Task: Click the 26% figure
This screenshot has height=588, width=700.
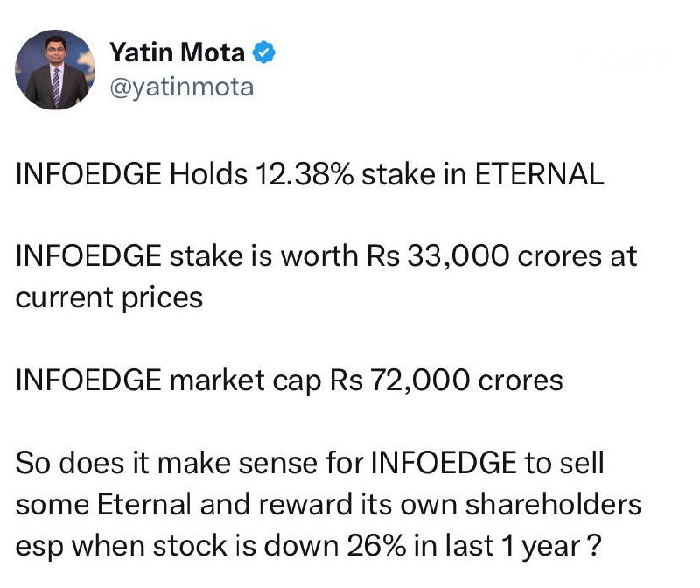Action: [375, 546]
